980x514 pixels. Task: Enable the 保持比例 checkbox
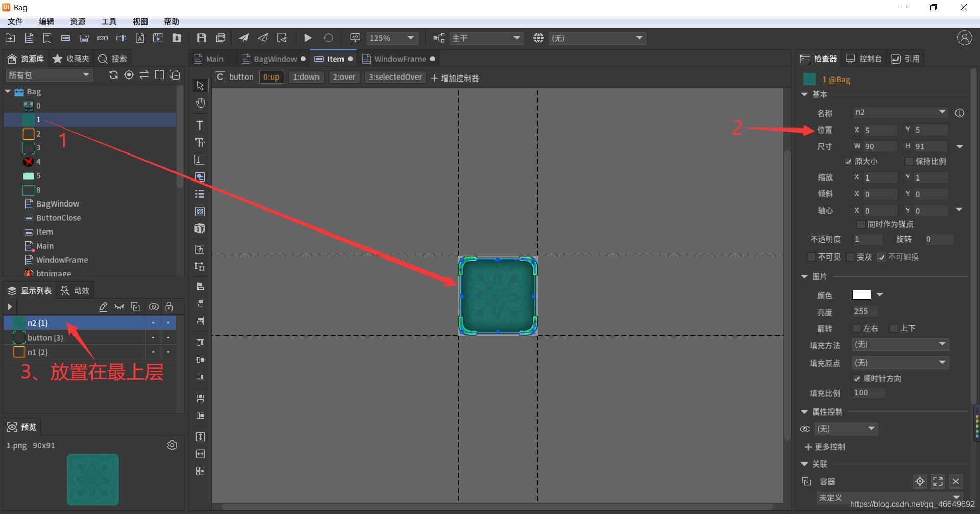909,161
